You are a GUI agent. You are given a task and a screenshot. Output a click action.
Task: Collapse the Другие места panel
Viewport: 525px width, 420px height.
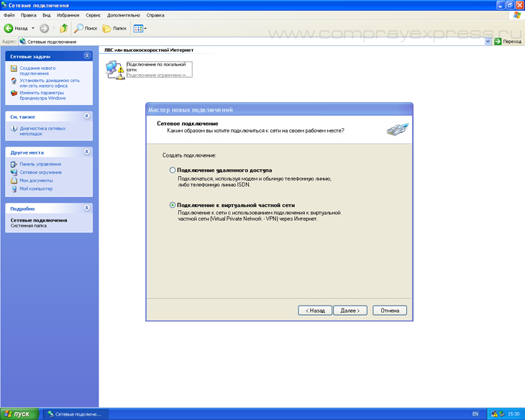(87, 152)
